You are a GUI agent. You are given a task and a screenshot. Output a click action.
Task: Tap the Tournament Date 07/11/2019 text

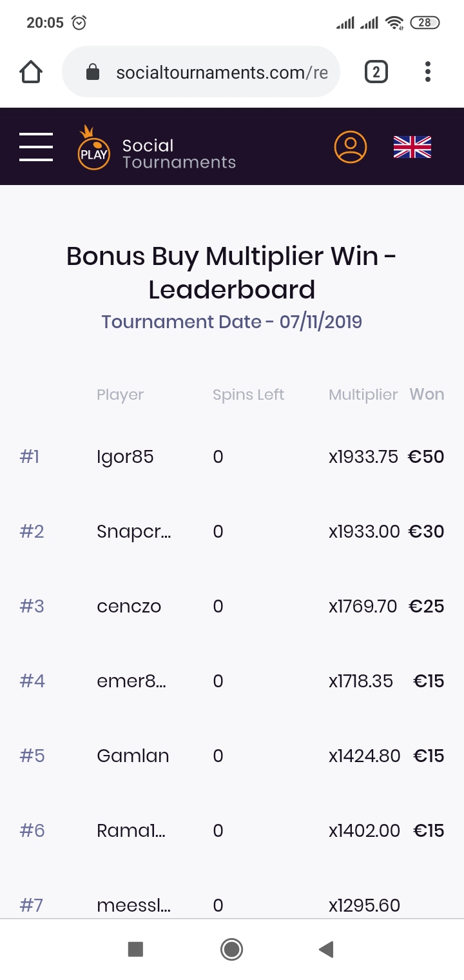click(232, 322)
